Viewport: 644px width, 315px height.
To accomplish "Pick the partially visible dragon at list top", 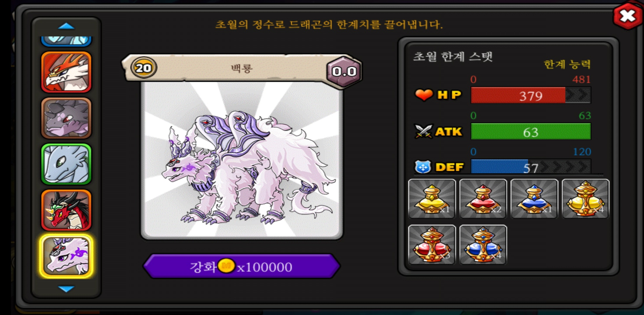I will [66, 41].
